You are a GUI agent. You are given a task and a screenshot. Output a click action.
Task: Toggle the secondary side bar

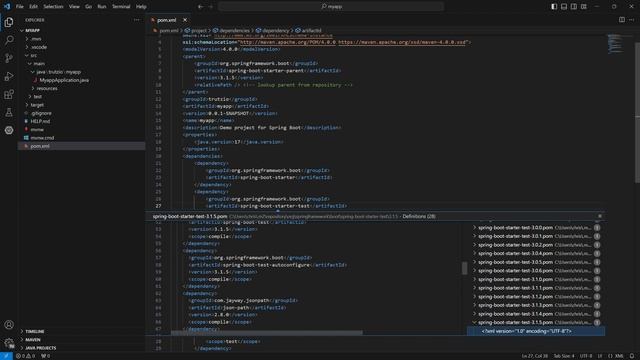574,7
